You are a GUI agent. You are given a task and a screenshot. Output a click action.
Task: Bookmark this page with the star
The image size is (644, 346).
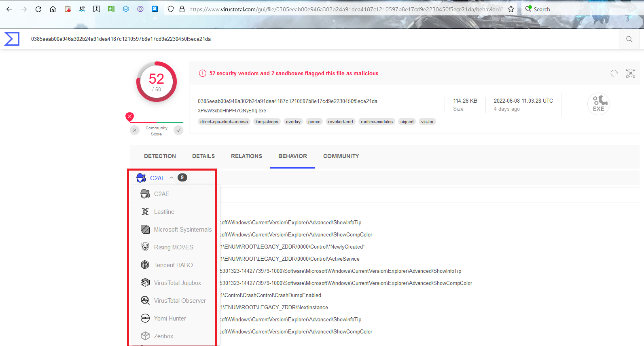(511, 9)
